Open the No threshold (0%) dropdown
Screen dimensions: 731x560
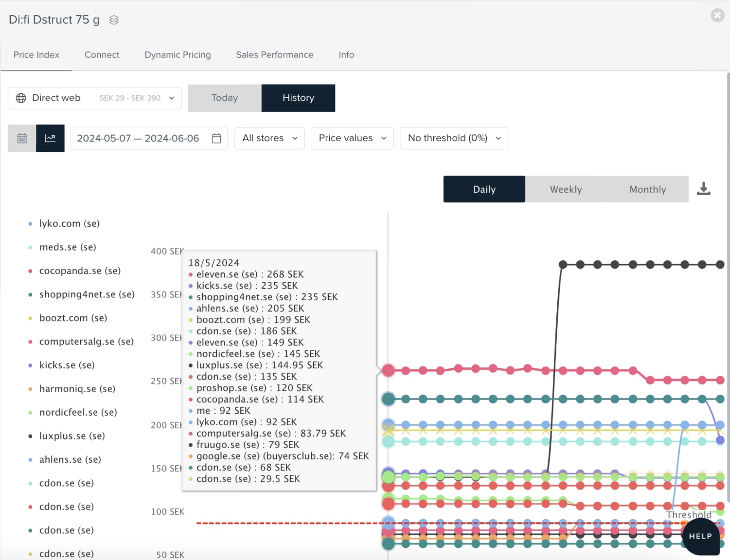pos(454,138)
